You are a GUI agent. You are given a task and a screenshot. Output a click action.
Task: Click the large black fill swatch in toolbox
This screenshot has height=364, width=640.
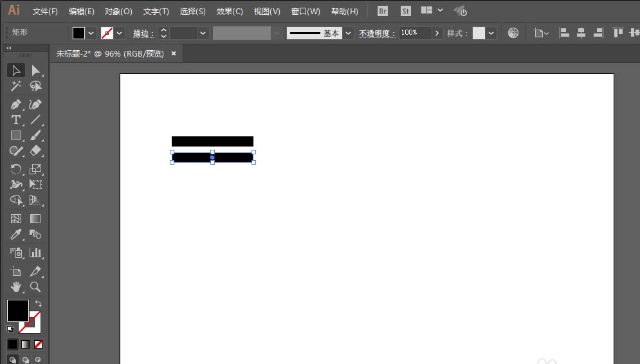(x=17, y=311)
